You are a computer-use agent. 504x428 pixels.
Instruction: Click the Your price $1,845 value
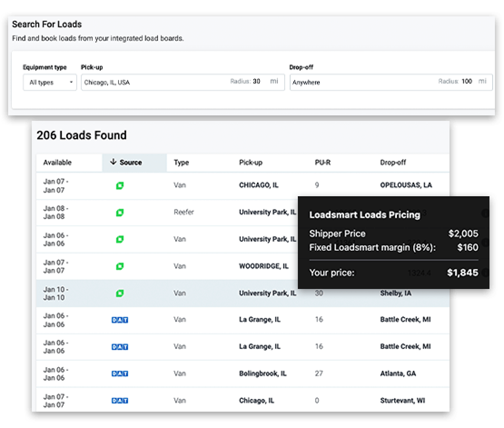point(463,273)
